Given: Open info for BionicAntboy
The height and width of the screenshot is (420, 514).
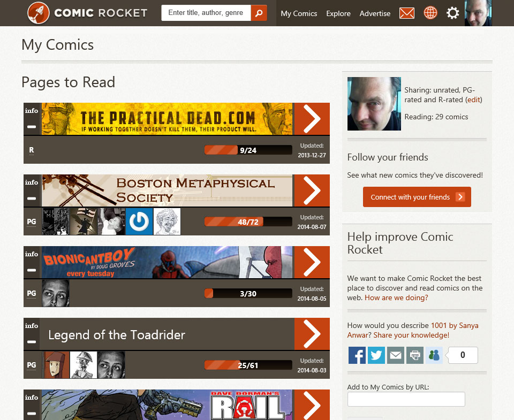Looking at the screenshot, I should [x=32, y=254].
